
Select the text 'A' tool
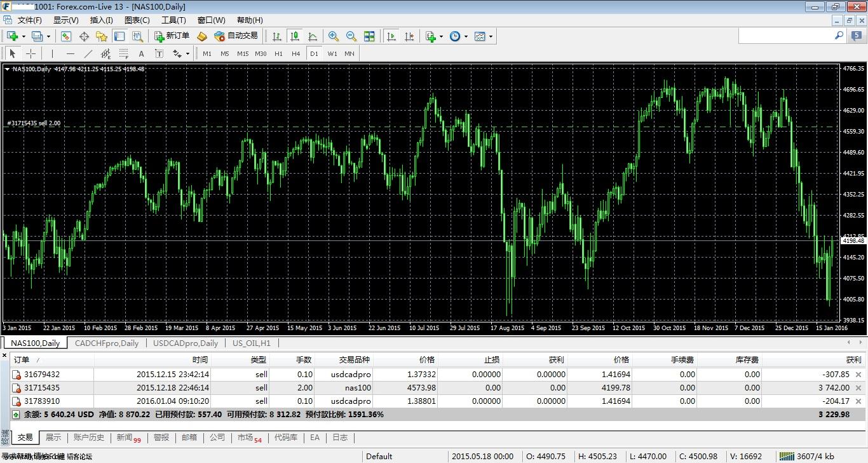[x=141, y=53]
